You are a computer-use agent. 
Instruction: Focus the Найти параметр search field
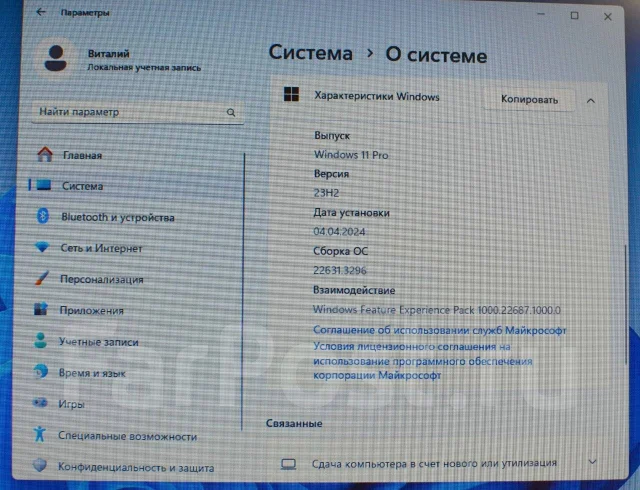[138, 112]
